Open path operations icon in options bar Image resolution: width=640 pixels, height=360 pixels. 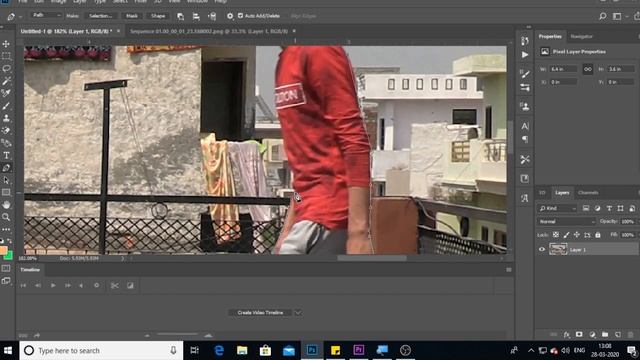click(180, 16)
